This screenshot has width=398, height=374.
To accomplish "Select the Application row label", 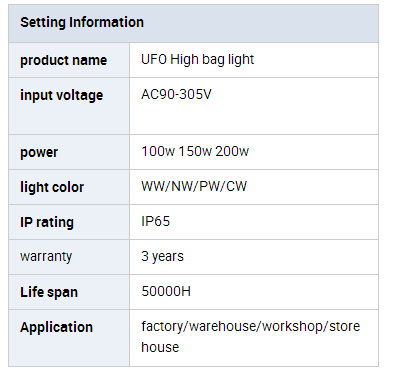I will (56, 327).
